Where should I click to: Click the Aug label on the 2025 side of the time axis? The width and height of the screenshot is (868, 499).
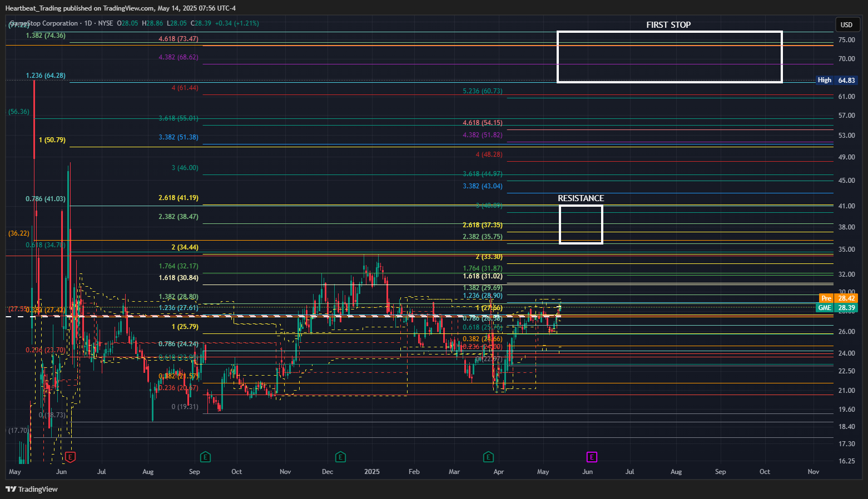point(676,472)
